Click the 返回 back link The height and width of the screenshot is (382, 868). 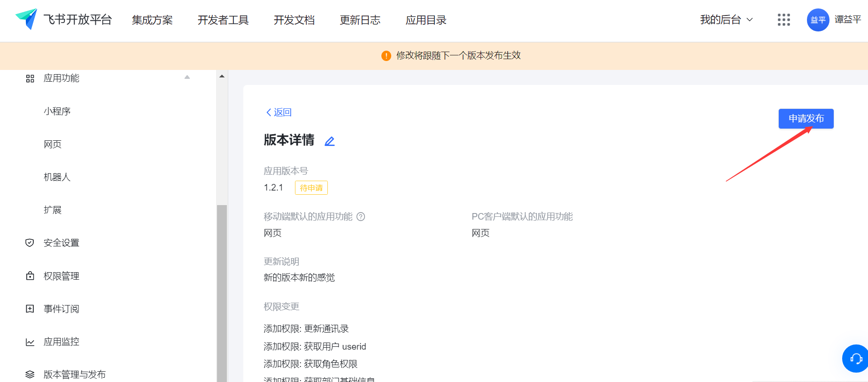(x=279, y=112)
